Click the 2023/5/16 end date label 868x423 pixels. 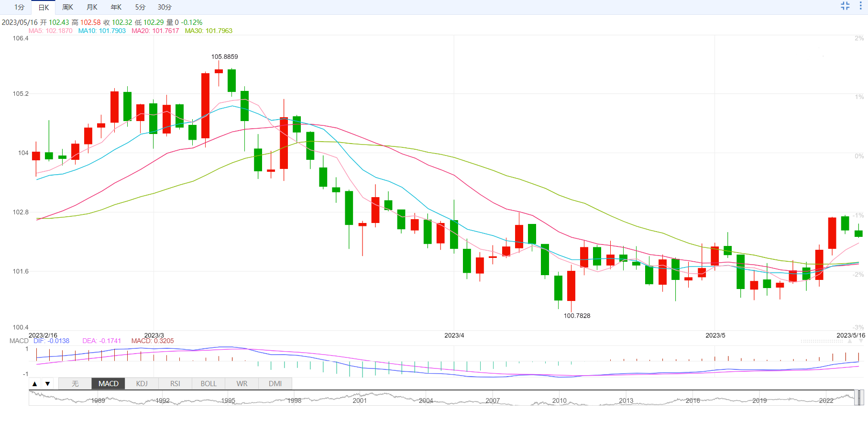(851, 335)
